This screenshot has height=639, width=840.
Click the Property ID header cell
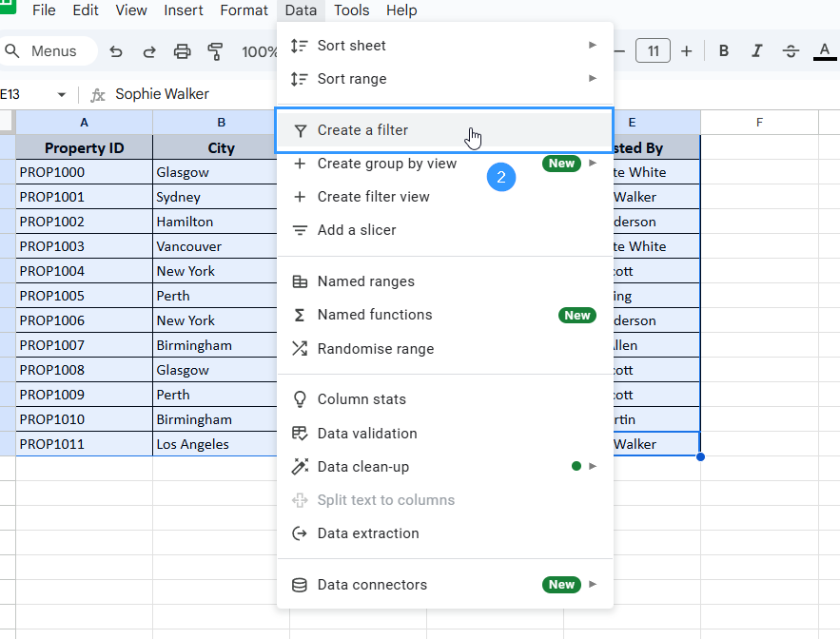84,147
